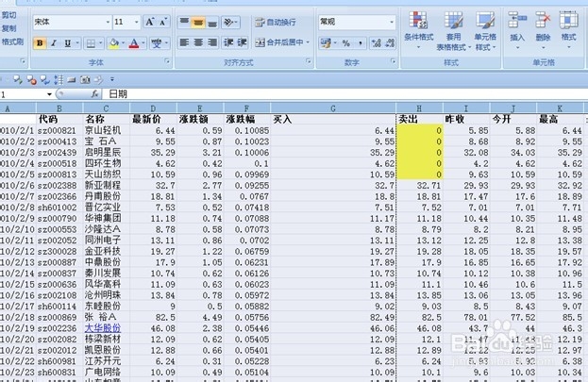Apply the comma style icon
The width and height of the screenshot is (588, 382).
coord(360,43)
